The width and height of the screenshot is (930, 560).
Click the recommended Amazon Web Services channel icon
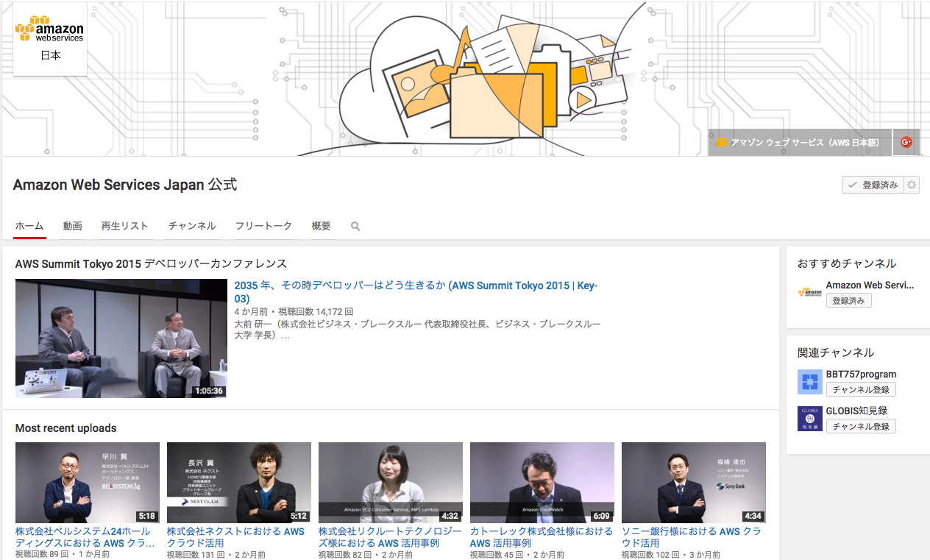pyautogui.click(x=809, y=292)
